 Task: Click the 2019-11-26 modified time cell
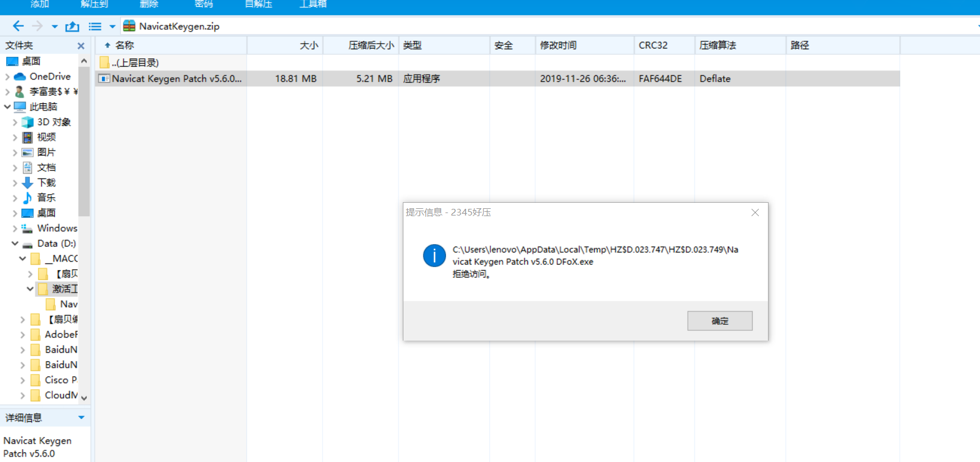click(x=583, y=78)
